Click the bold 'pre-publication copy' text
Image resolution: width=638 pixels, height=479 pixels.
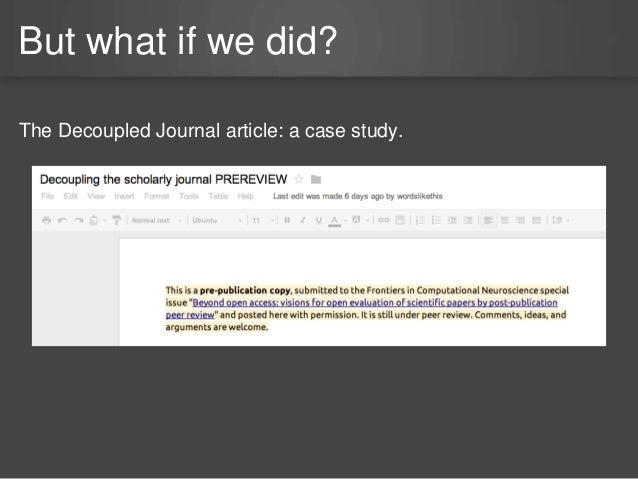245,290
